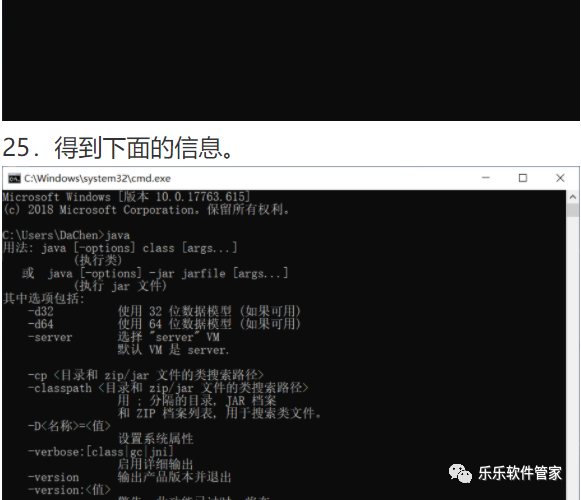Click the line '用法: java [-options] class [args...]'

[x=120, y=248]
